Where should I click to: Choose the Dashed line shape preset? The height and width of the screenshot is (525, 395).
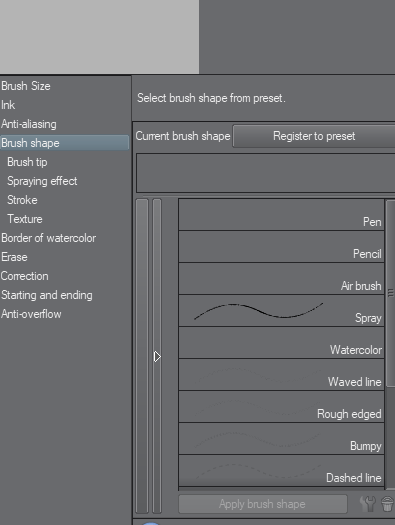point(281,471)
